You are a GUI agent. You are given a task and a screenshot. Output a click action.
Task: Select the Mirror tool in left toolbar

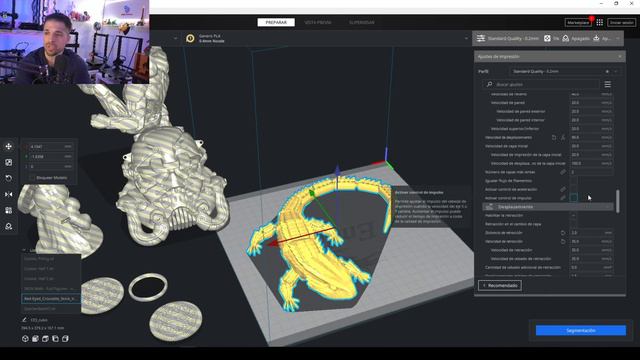tap(9, 194)
